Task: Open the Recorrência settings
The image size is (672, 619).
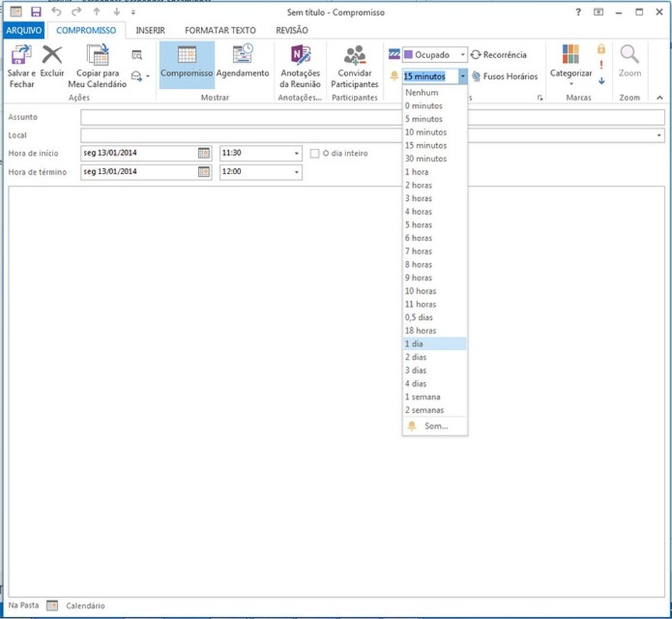Action: tap(499, 55)
